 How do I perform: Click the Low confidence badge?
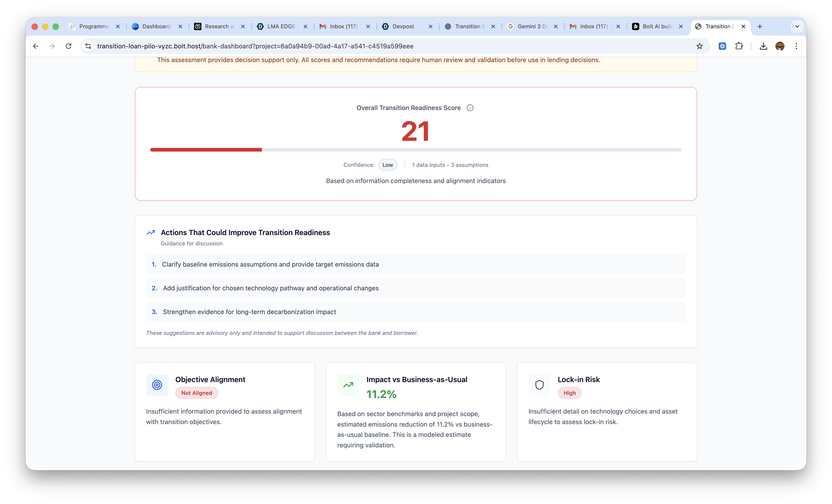click(387, 165)
